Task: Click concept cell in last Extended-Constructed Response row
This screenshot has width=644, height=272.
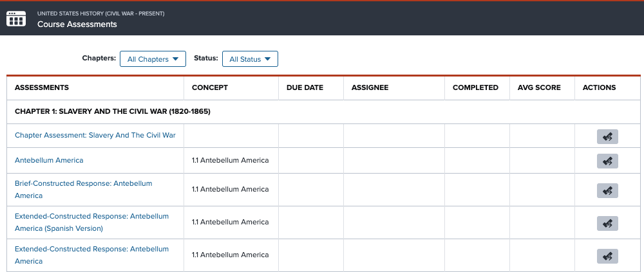Action: (x=231, y=255)
